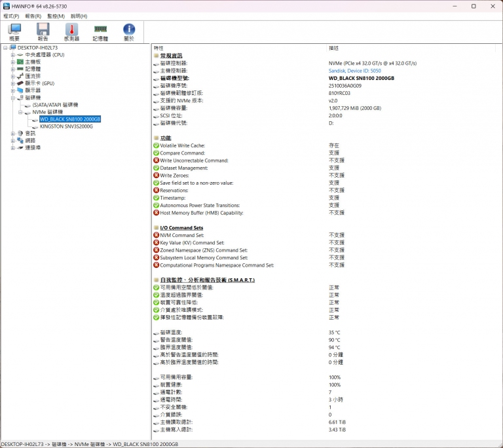Viewport: 503px width, 448px height.
Task: Open the 感測器 sensors thermometer icon
Action: [x=71, y=32]
